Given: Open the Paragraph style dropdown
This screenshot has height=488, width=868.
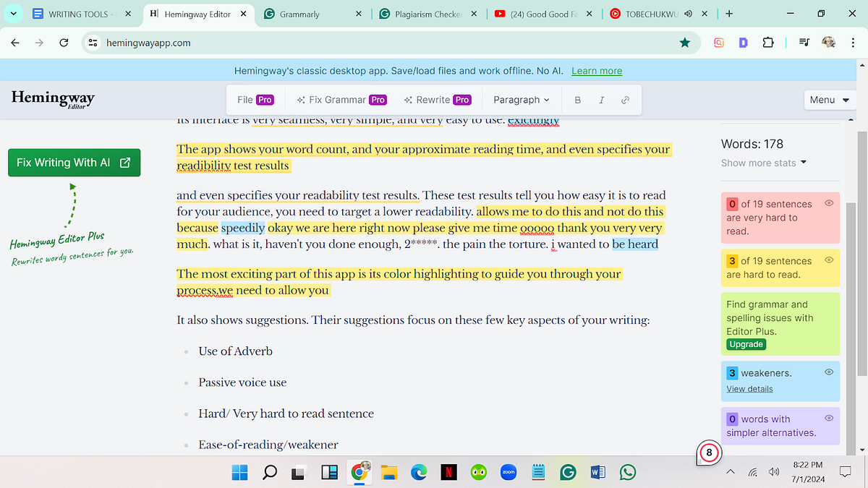Looking at the screenshot, I should pyautogui.click(x=521, y=100).
